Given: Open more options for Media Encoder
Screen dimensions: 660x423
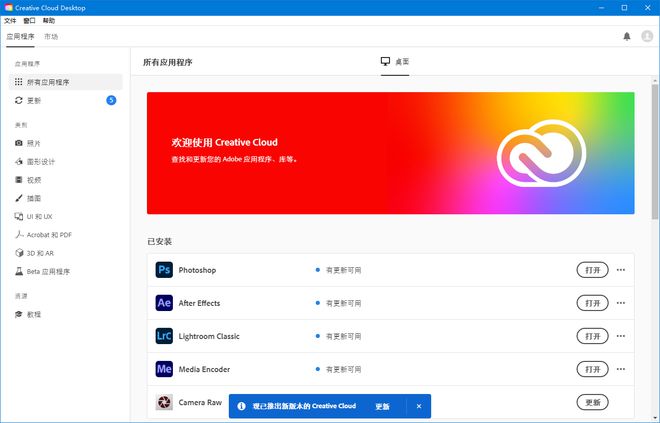Looking at the screenshot, I should click(621, 369).
